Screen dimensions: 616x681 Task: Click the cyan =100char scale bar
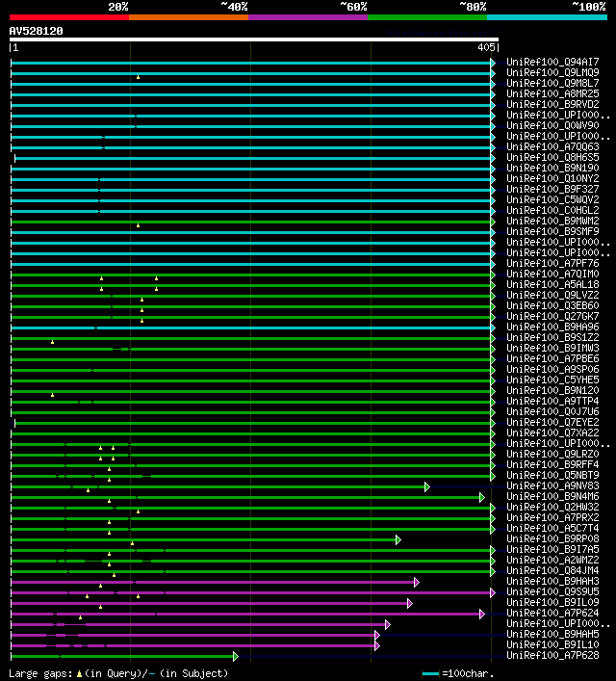tap(430, 673)
